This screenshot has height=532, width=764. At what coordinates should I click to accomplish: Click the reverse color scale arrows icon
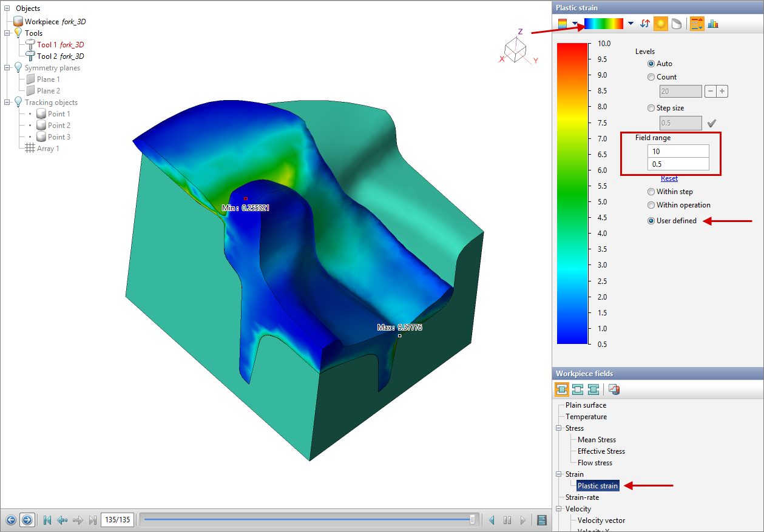pos(645,24)
